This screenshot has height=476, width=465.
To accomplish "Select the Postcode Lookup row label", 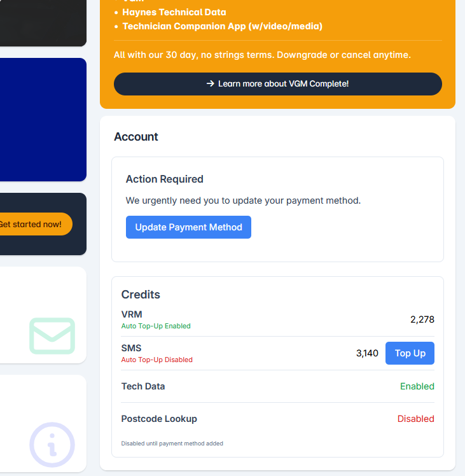I will [x=159, y=419].
